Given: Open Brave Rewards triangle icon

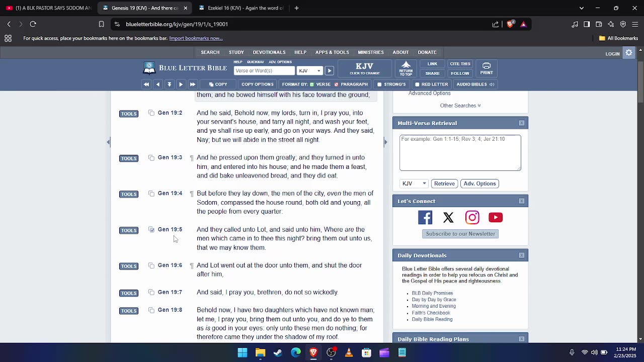Looking at the screenshot, I should click(523, 24).
